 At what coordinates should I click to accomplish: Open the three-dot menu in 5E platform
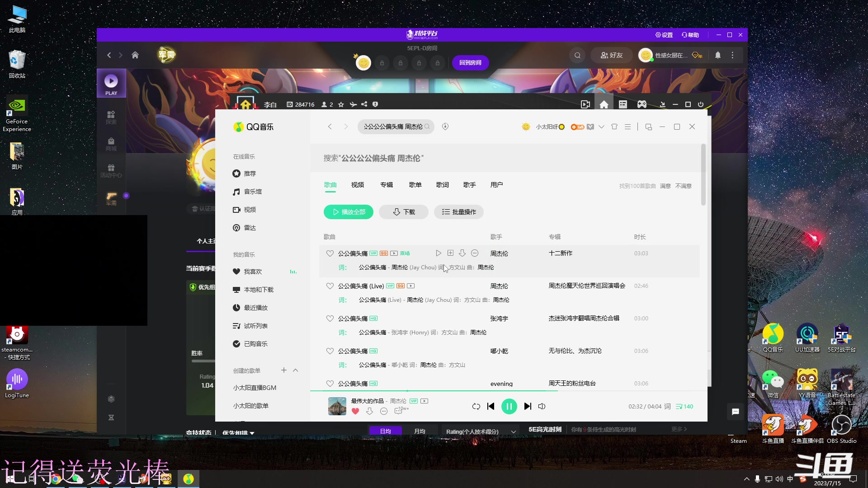733,55
